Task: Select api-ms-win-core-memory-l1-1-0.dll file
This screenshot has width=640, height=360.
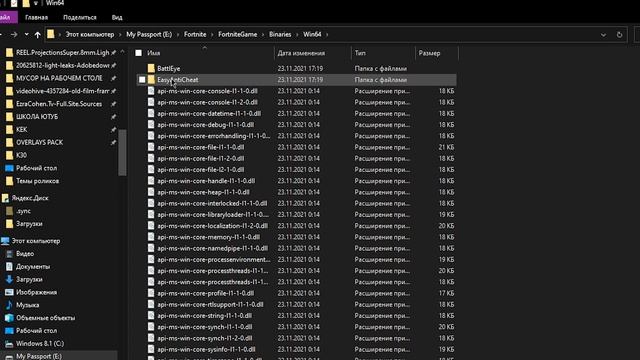Action: pos(209,237)
